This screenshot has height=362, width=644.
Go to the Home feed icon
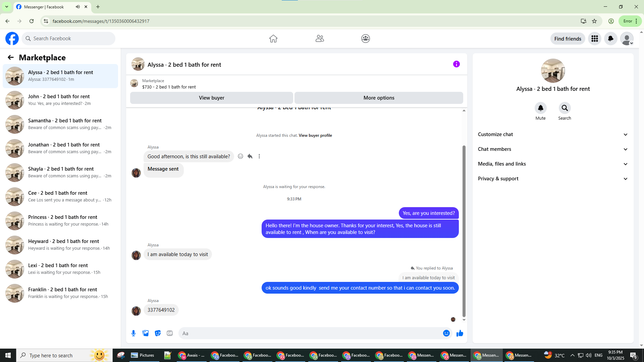[273, 39]
